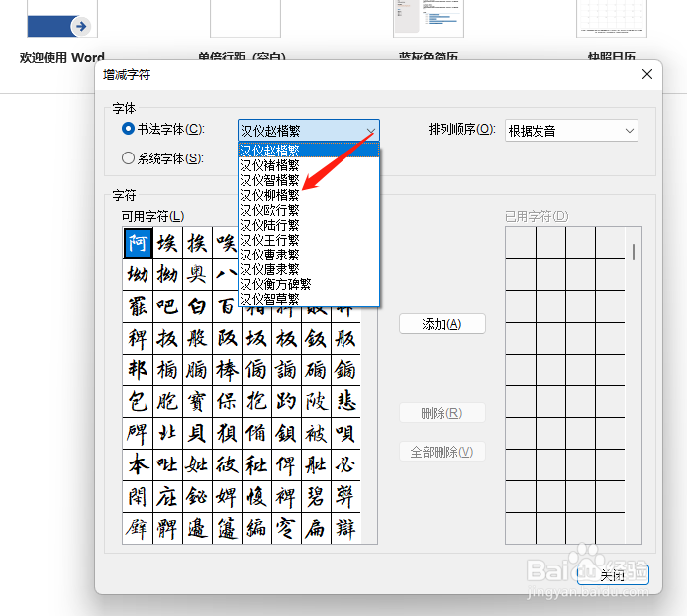This screenshot has height=616, width=687.
Task: Close the 增减字符 dialog with X
Action: [647, 74]
